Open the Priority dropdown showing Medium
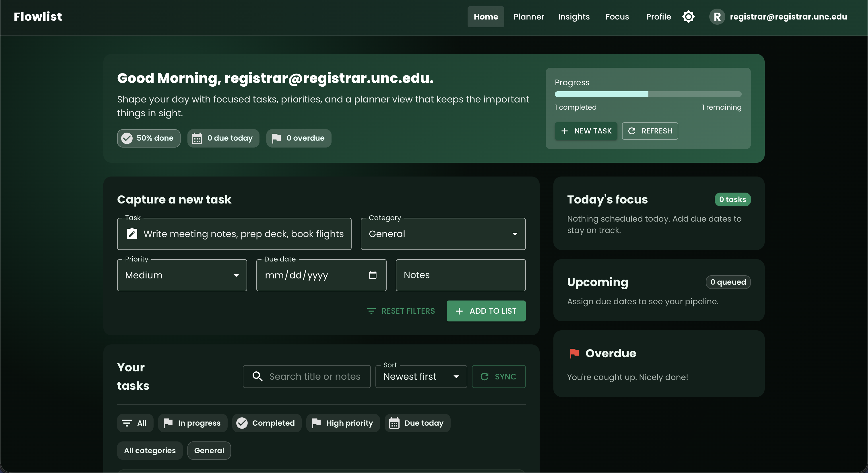 [x=182, y=275]
